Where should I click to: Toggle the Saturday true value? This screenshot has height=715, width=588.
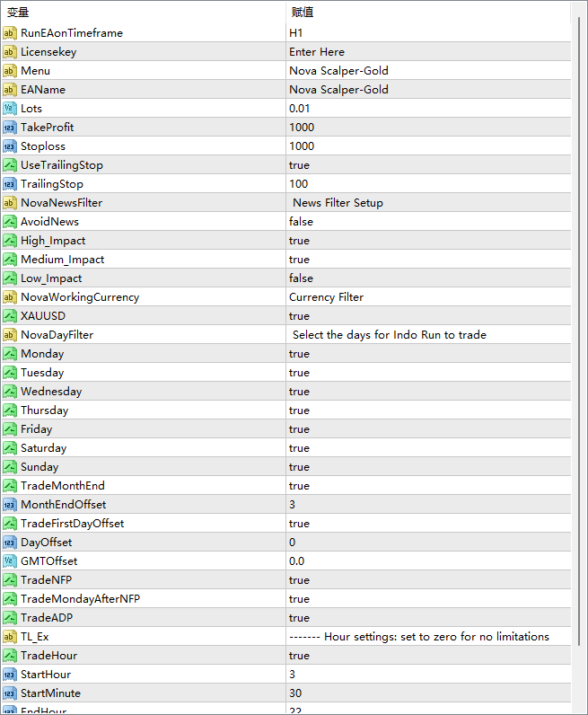click(299, 448)
